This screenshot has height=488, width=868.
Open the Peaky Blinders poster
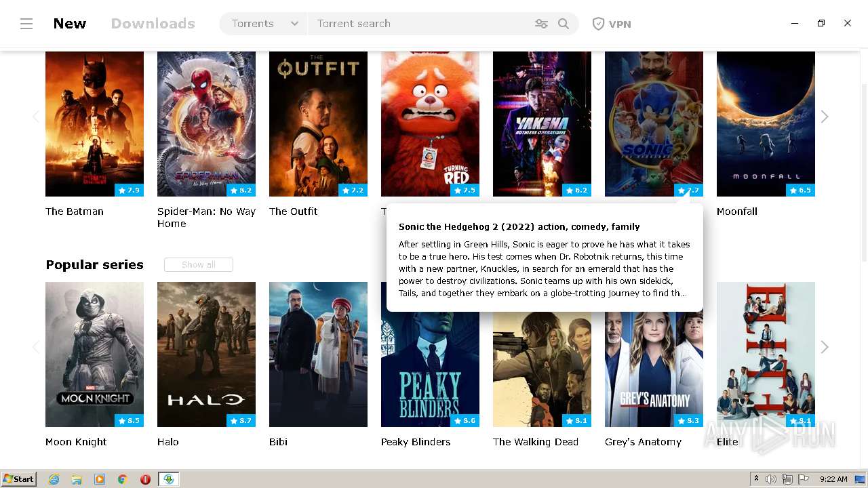pyautogui.click(x=430, y=369)
